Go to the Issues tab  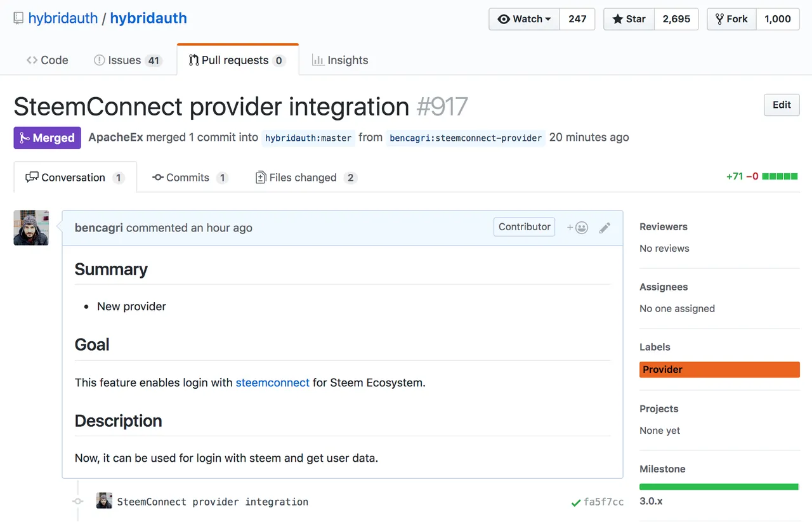pyautogui.click(x=128, y=60)
